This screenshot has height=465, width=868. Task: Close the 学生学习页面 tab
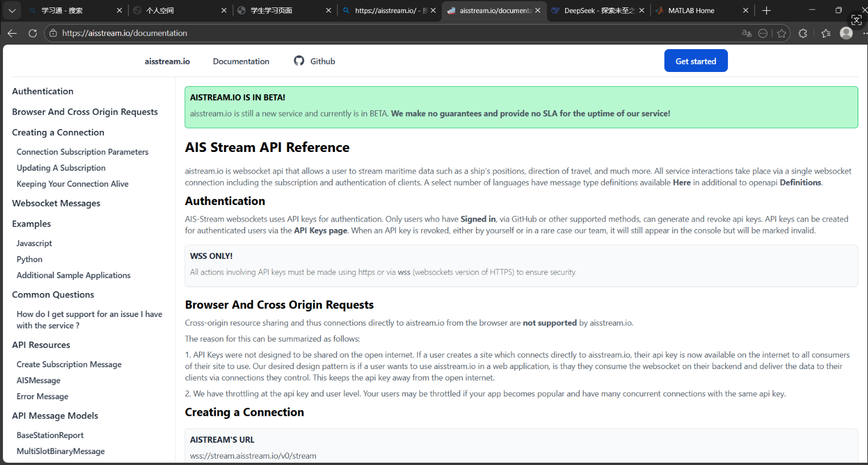coord(328,10)
